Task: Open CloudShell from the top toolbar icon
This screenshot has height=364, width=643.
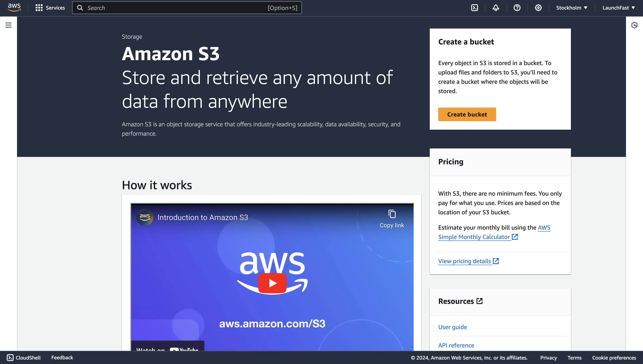Action: coord(474,8)
